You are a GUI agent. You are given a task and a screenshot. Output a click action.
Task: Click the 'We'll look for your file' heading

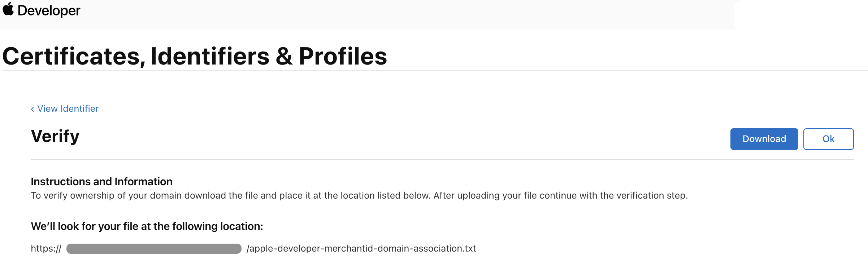pos(147,226)
